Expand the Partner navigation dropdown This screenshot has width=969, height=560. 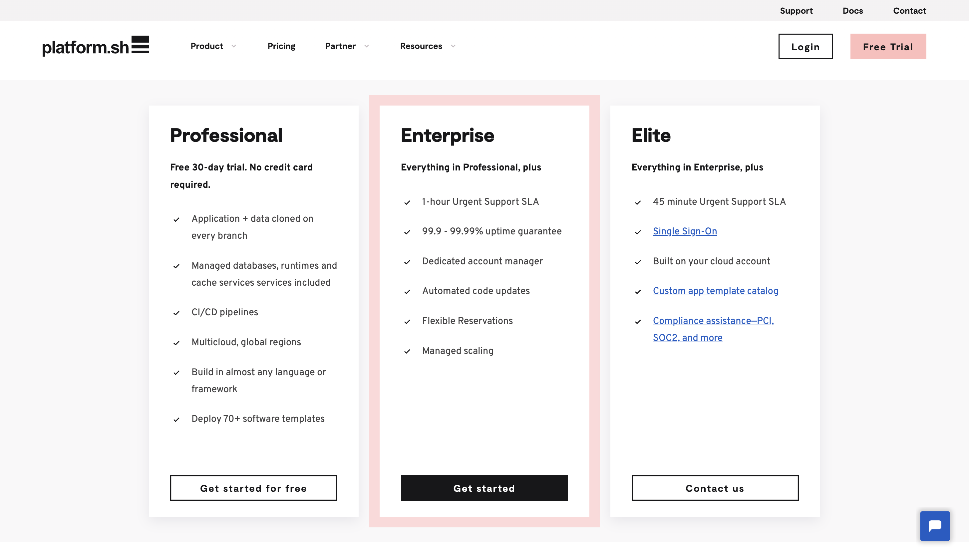(x=347, y=46)
